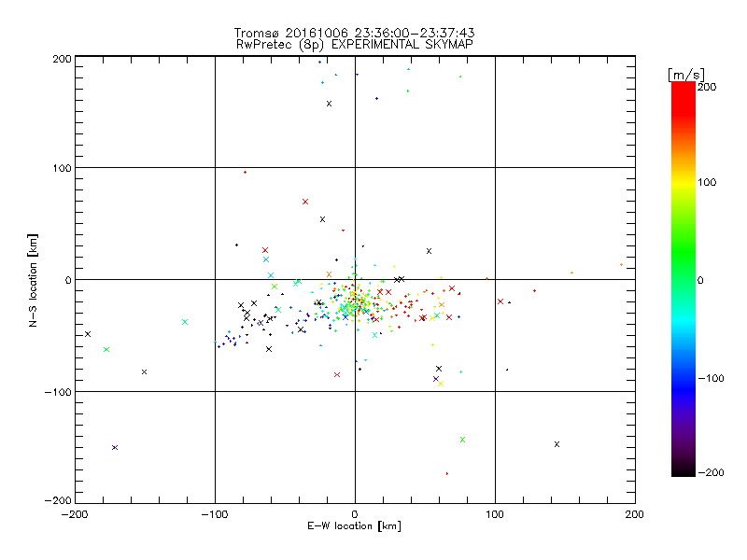The height and width of the screenshot is (560, 747).
Task: Click the N-S location [km] axis label
Action: [33, 279]
